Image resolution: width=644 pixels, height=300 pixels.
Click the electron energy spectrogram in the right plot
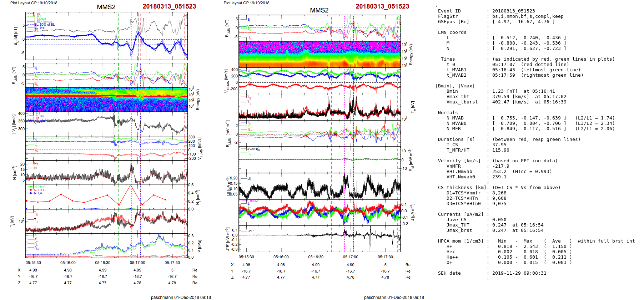[x=320, y=54]
